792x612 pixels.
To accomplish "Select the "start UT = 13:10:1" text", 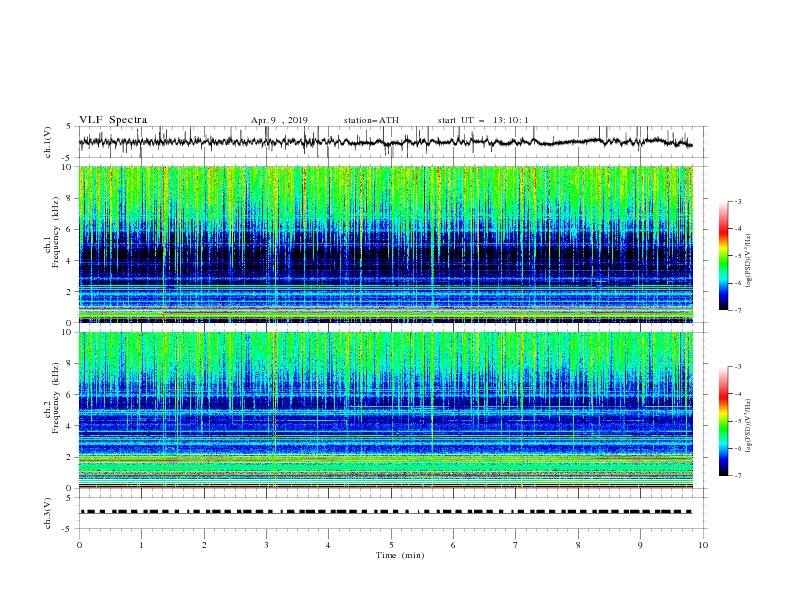I will click(483, 120).
